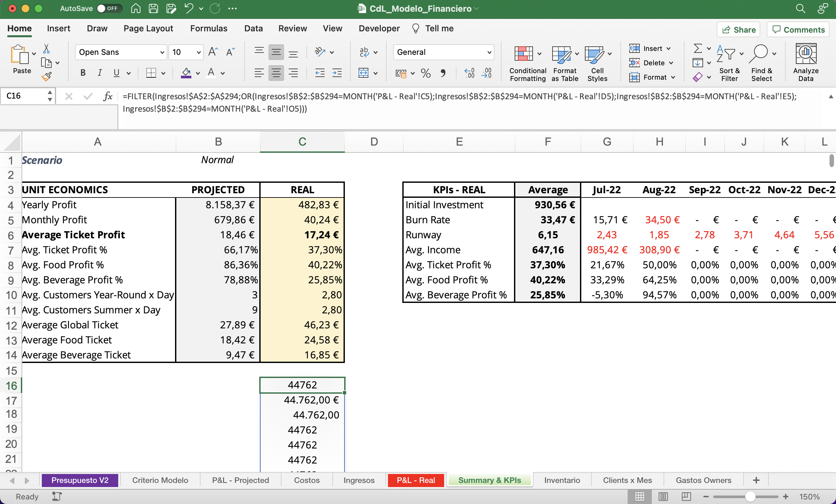Open the Formulas ribbon tab
The width and height of the screenshot is (836, 504).
pyautogui.click(x=209, y=28)
